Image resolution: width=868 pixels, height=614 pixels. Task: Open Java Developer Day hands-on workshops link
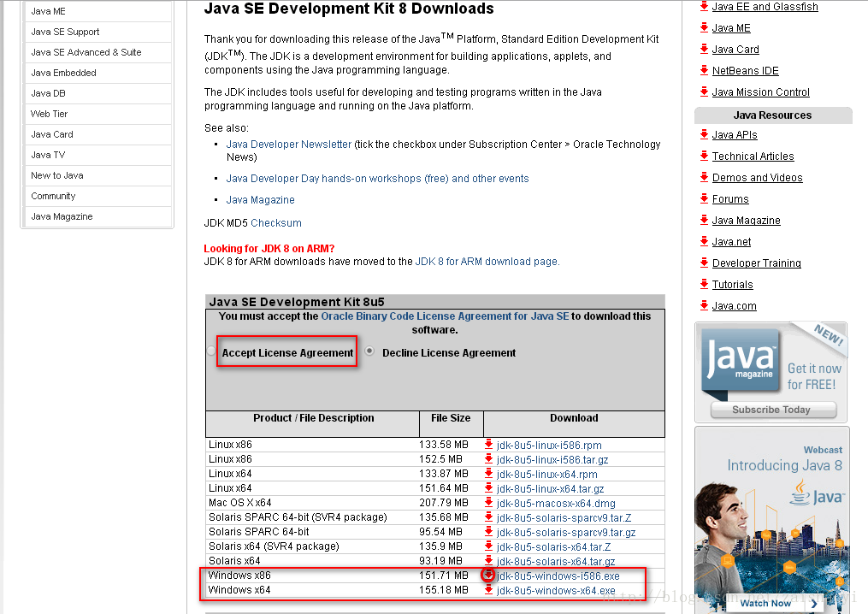377,179
